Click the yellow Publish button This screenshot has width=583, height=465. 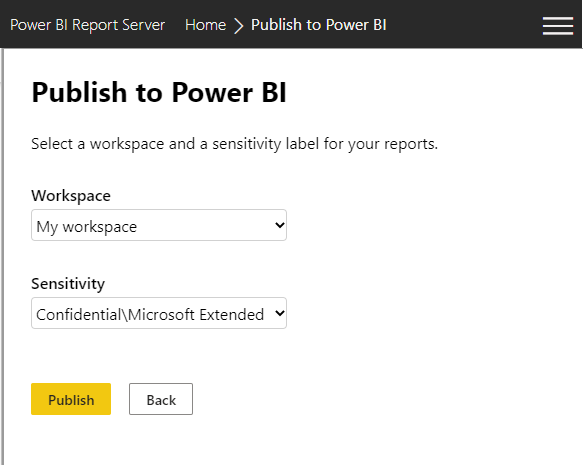tap(71, 399)
